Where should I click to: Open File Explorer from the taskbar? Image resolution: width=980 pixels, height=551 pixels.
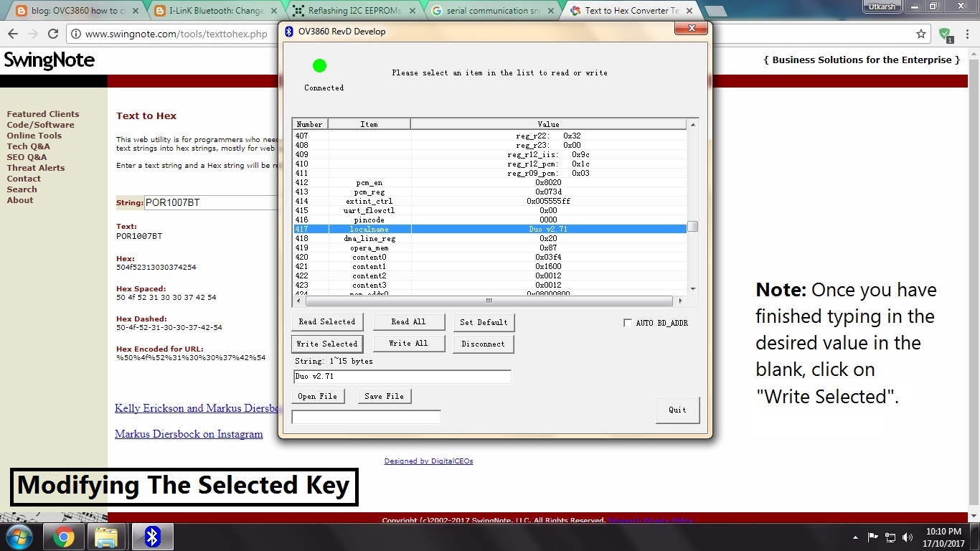[x=106, y=537]
